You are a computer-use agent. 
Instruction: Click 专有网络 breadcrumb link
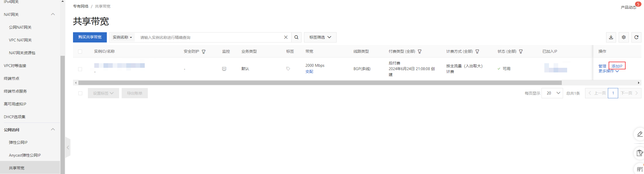(x=81, y=6)
